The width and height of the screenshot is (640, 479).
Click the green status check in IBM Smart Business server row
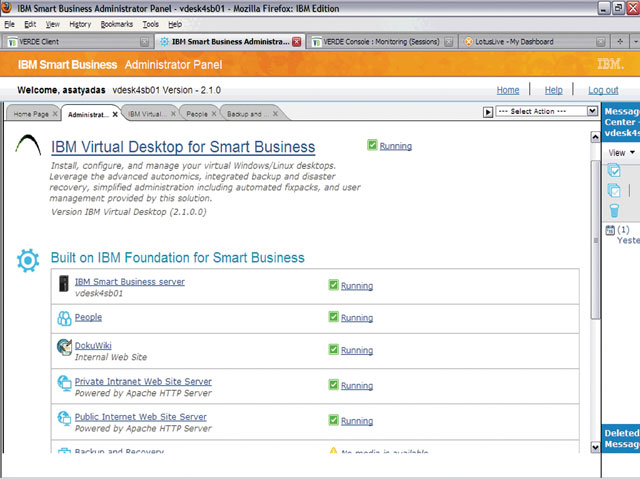point(333,285)
